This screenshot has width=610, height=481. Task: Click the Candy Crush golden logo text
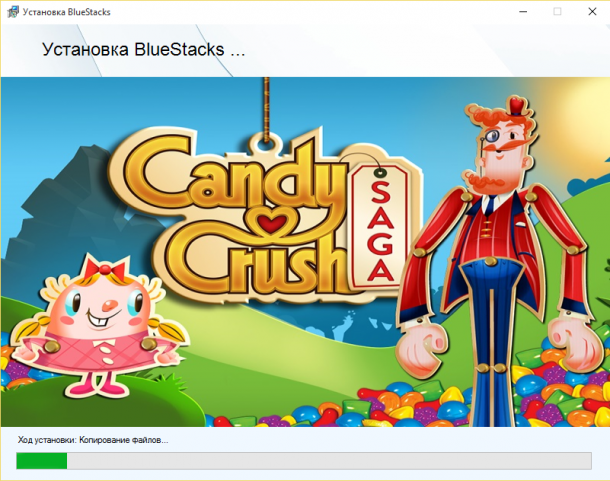coord(230,214)
